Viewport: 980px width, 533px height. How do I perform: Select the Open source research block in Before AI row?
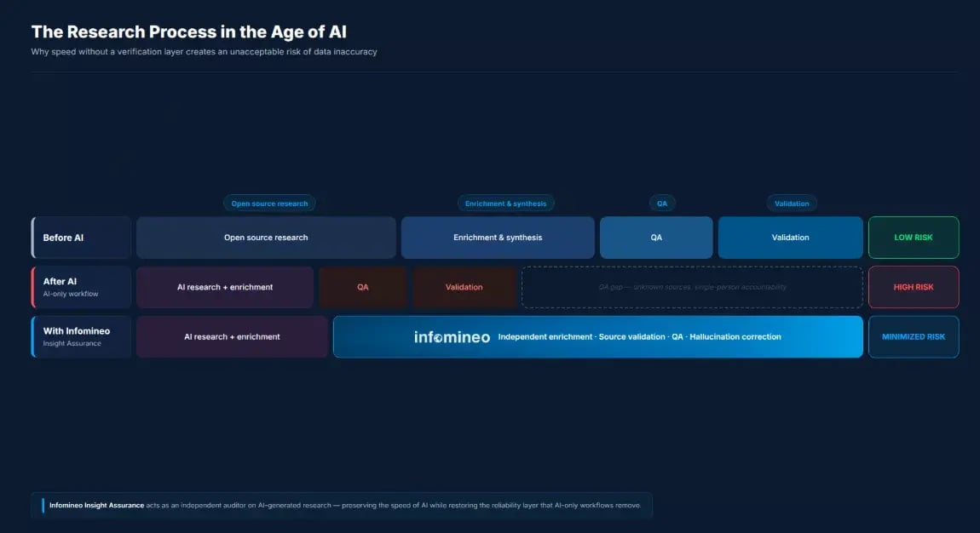tap(266, 238)
